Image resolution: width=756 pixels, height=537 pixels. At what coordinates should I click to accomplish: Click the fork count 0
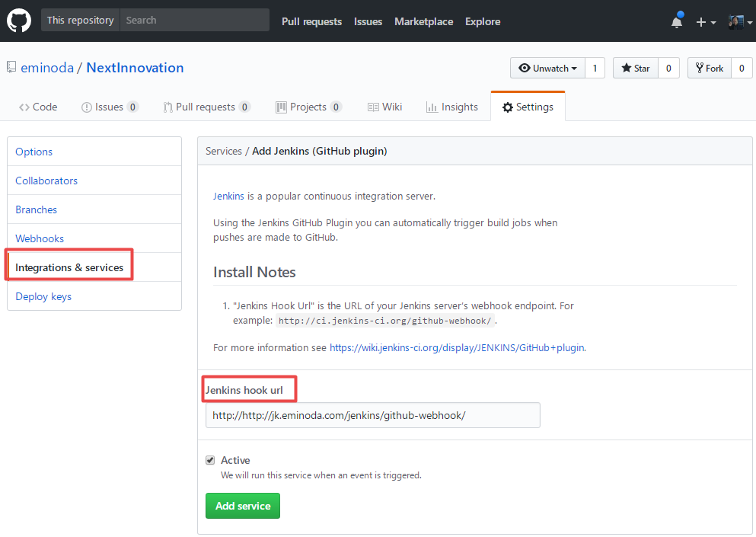pyautogui.click(x=742, y=68)
